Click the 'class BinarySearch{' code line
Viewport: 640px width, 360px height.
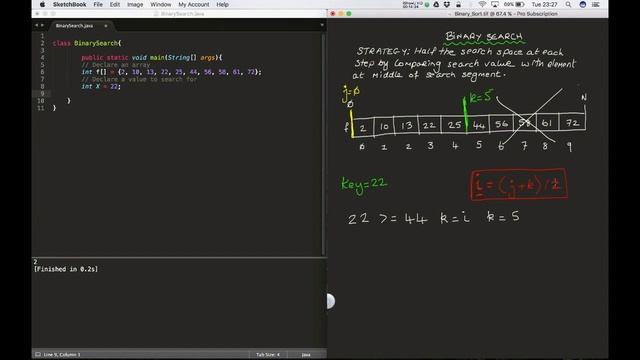point(87,43)
